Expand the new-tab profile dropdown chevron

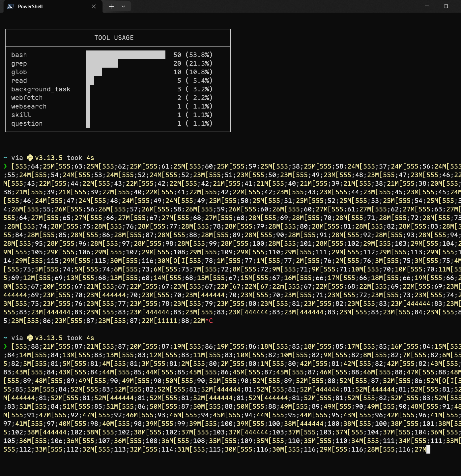(x=124, y=6)
